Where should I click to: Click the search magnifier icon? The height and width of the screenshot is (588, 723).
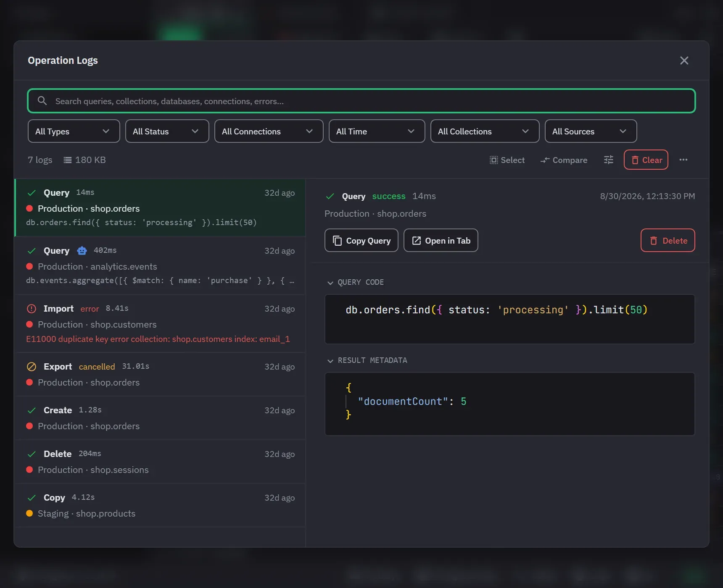[x=42, y=101]
